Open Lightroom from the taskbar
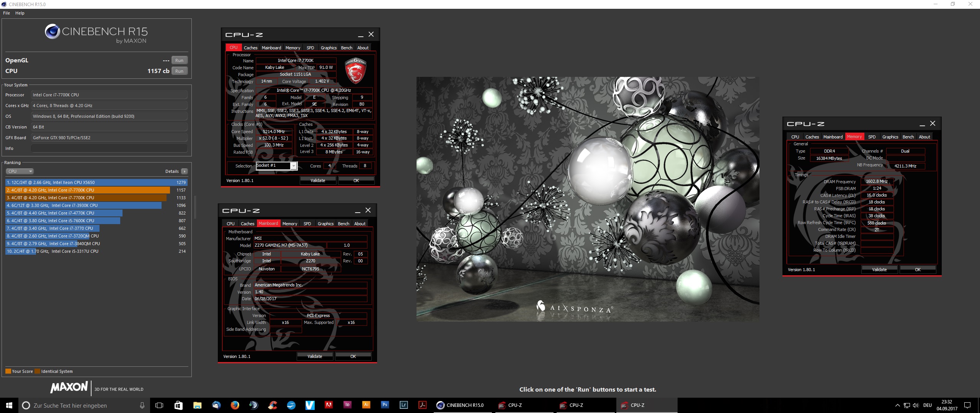 tap(403, 405)
